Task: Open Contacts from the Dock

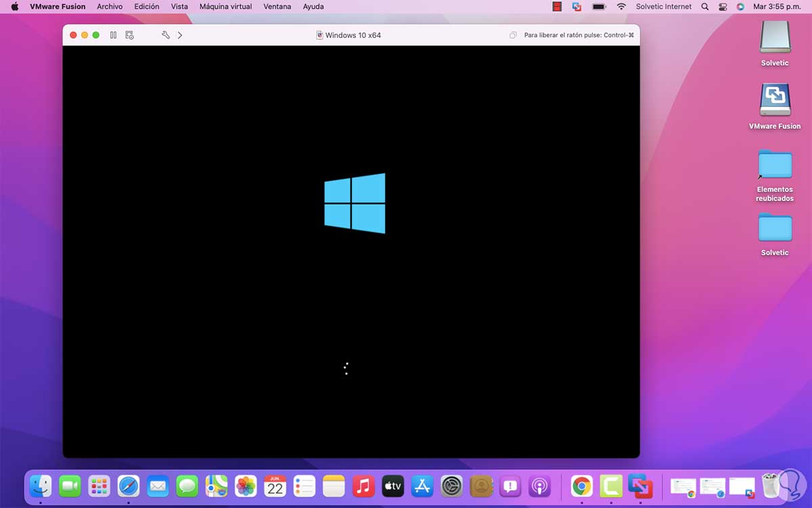Action: [481, 486]
